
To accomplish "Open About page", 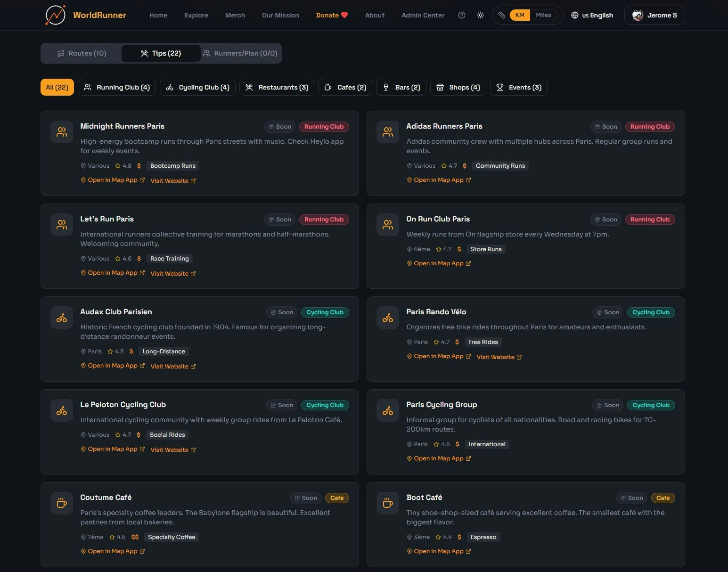I will click(375, 15).
